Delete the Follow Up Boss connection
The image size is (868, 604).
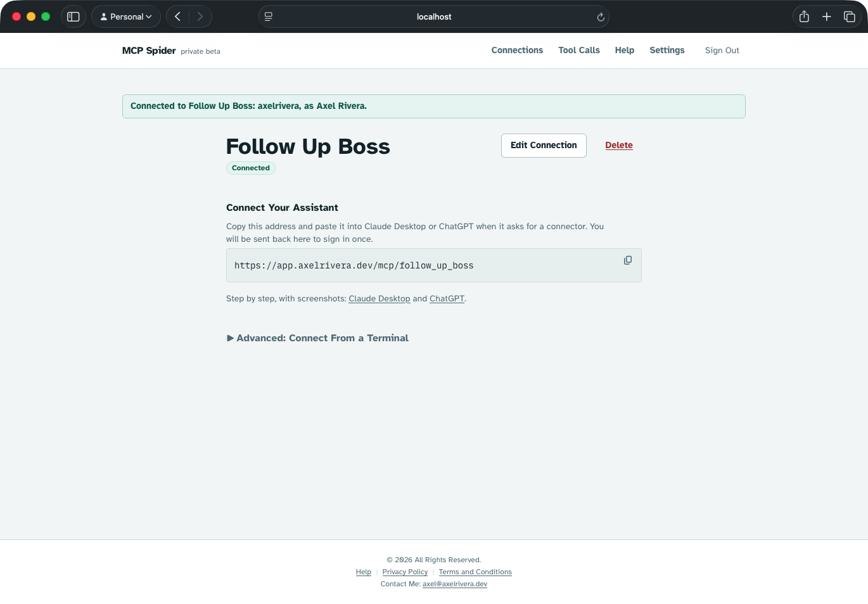(x=619, y=146)
